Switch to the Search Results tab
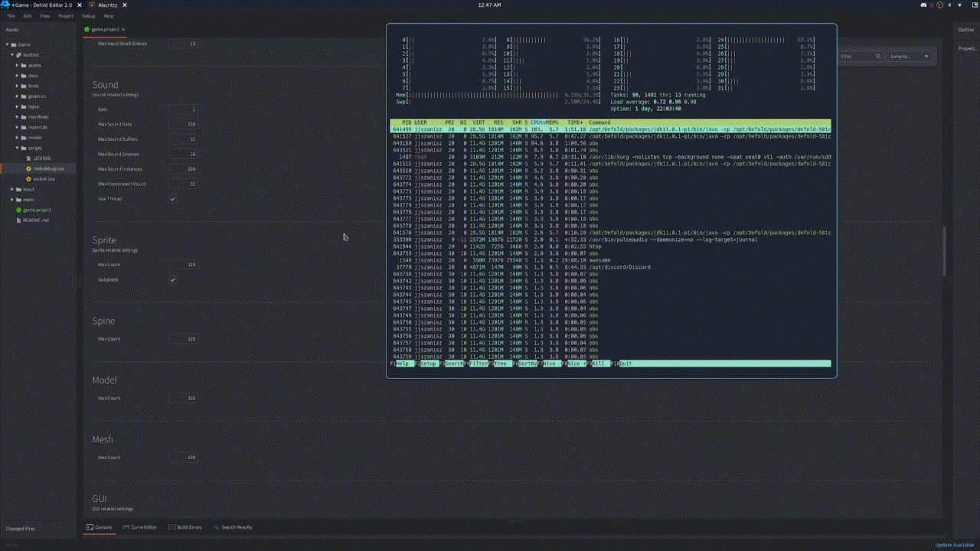The image size is (980, 551). point(237,527)
